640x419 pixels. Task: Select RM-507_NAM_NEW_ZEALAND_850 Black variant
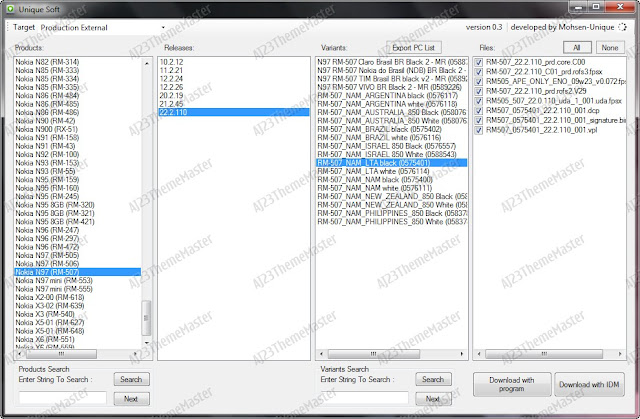click(392, 196)
